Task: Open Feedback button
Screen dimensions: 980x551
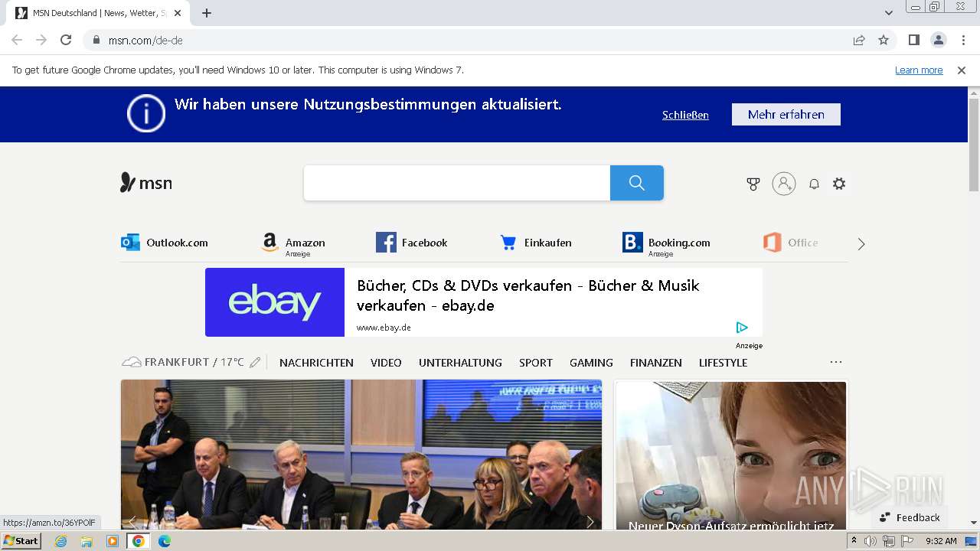Action: coord(910,517)
